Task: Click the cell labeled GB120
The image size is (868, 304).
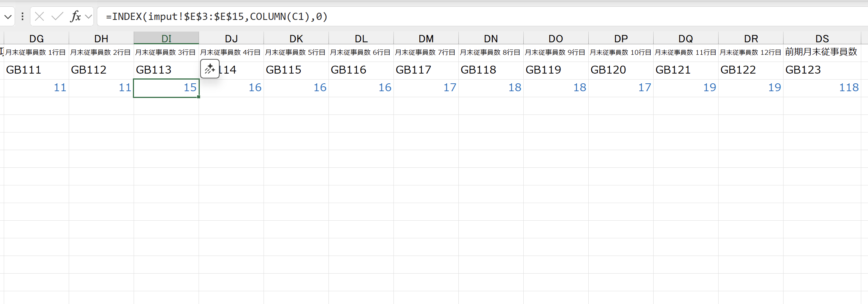Action: point(621,70)
